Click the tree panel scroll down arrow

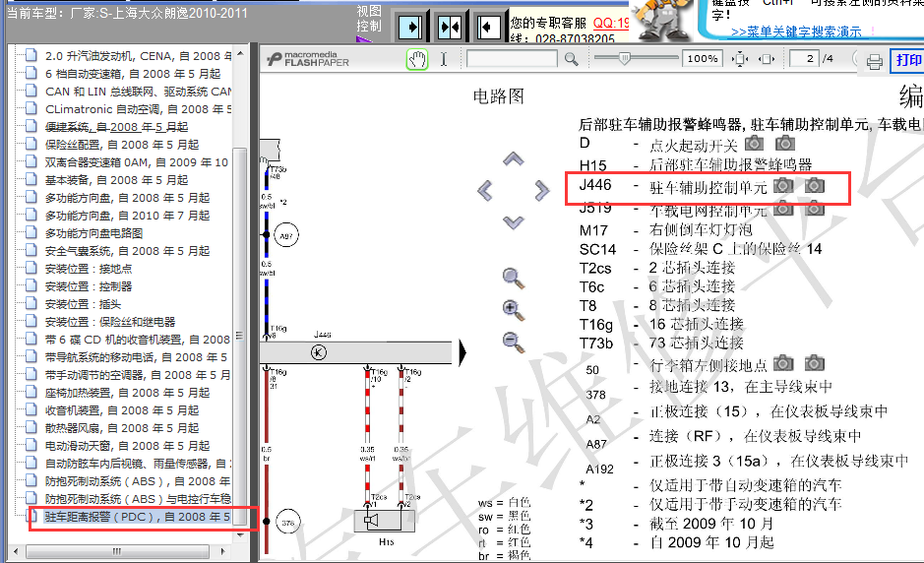pos(240,534)
